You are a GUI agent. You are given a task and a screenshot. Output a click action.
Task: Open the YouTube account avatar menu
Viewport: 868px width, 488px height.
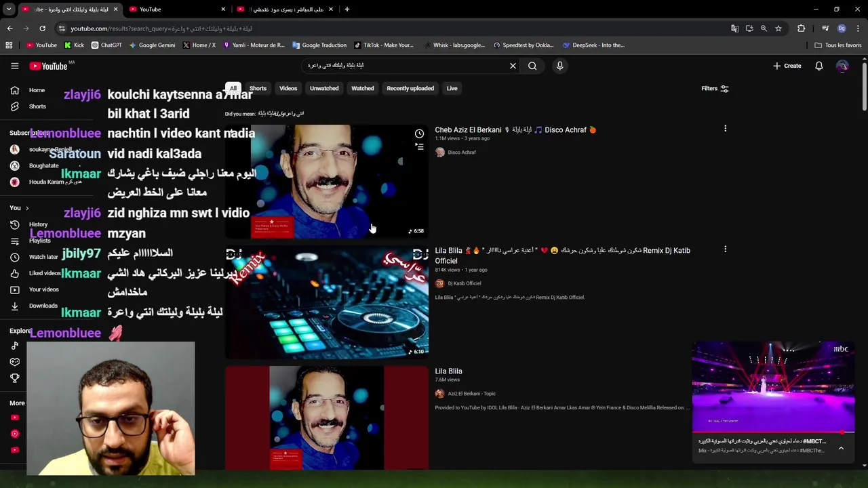point(842,66)
